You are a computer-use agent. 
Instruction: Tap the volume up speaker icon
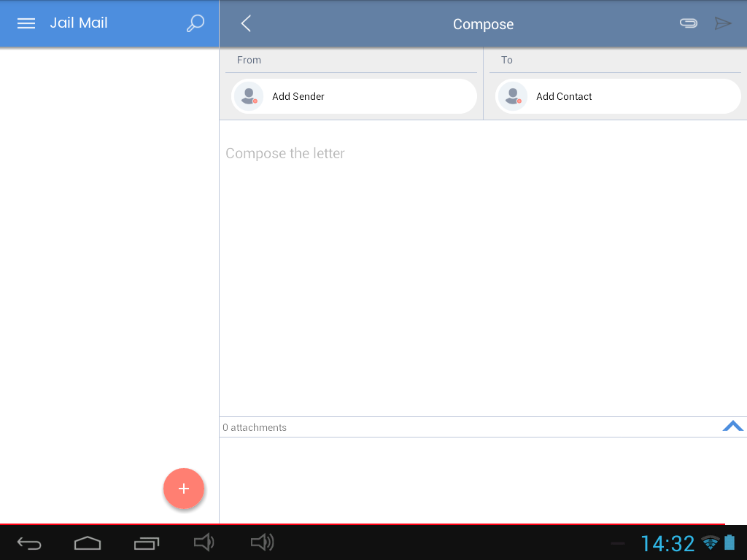tap(262, 542)
